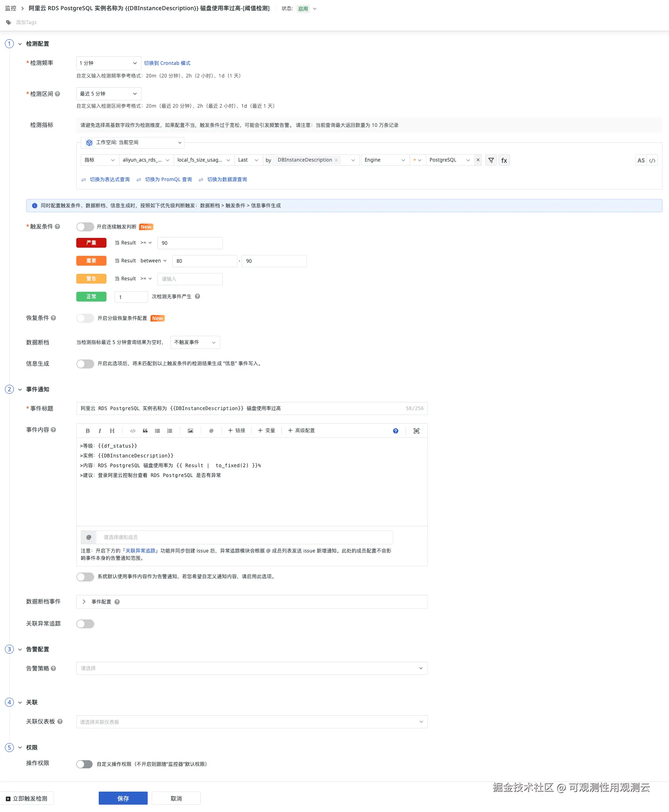Remove the Engine filter condition
Viewport: 669px width, 812px height.
click(x=478, y=160)
